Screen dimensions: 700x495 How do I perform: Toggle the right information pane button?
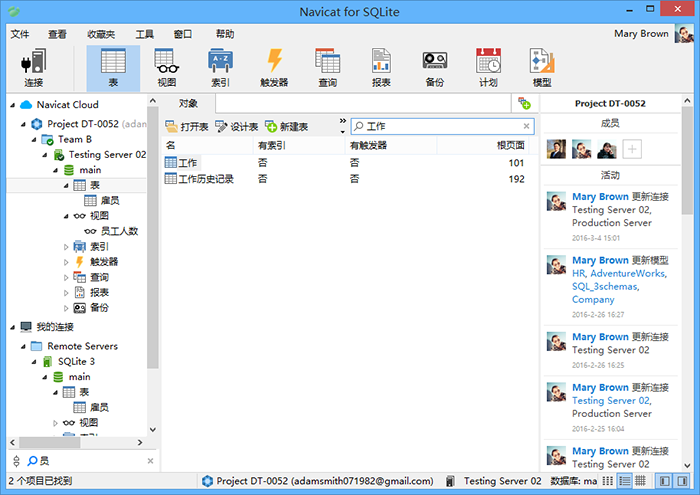[682, 481]
